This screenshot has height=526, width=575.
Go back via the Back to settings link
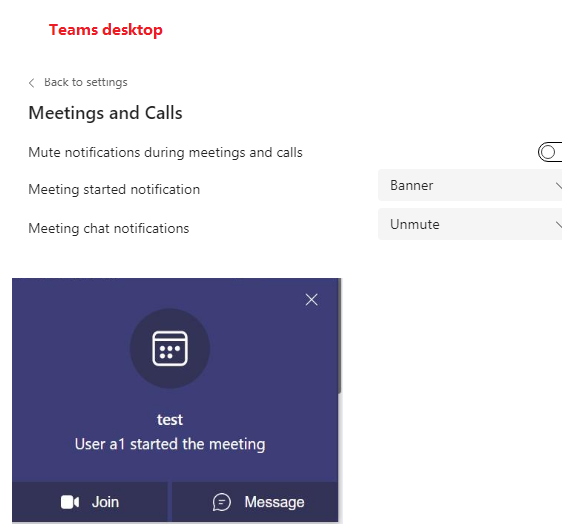(85, 82)
